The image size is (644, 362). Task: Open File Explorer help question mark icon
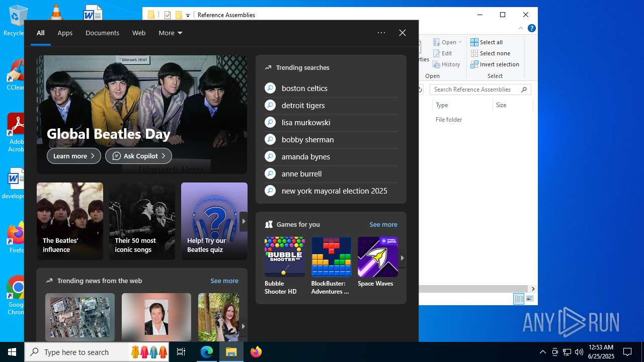pos(531,29)
